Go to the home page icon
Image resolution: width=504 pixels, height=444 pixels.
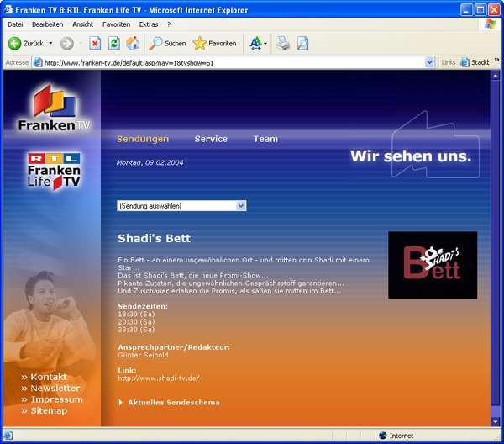tap(133, 43)
